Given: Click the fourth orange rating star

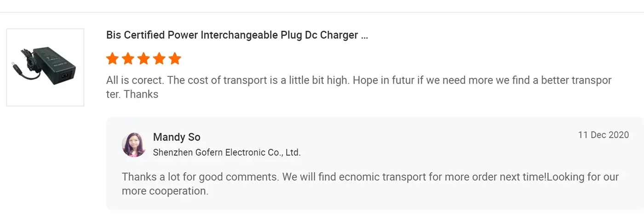Looking at the screenshot, I should pyautogui.click(x=159, y=59).
